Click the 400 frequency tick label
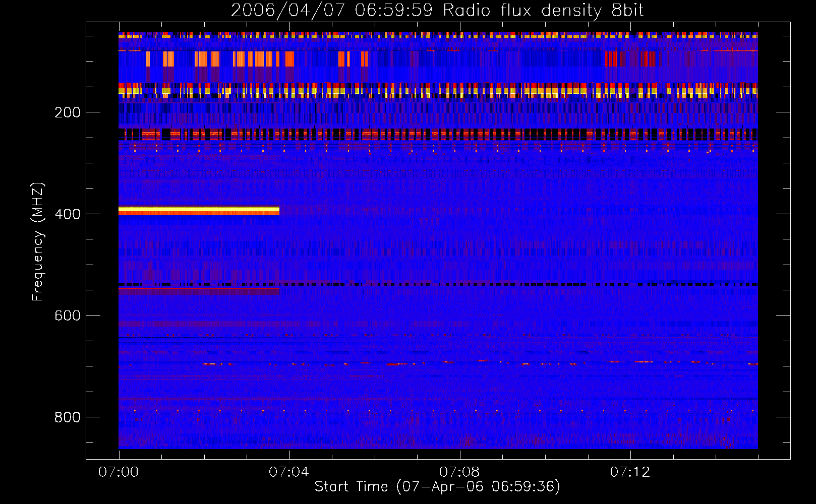816x504 pixels. pos(68,214)
